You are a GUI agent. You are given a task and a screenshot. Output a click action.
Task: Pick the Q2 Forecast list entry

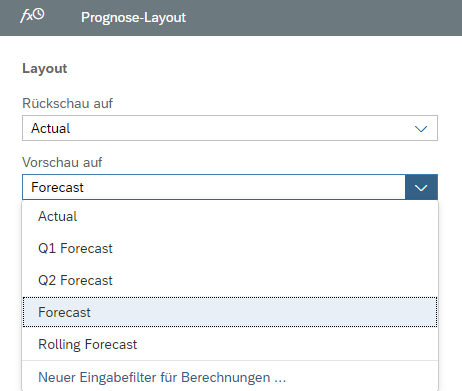[230, 280]
